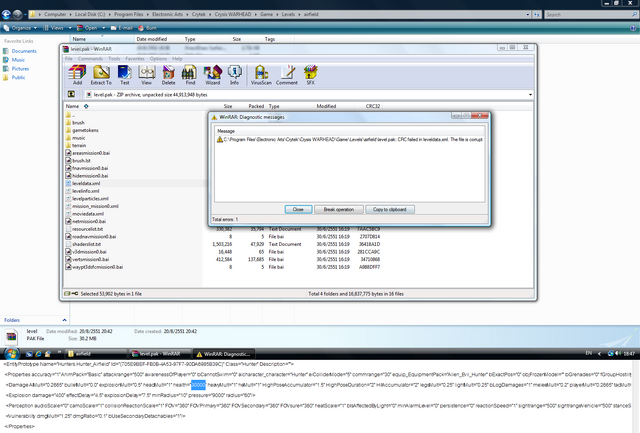This screenshot has height=433, width=640.
Task: Select the music folder in archive
Action: (x=78, y=138)
